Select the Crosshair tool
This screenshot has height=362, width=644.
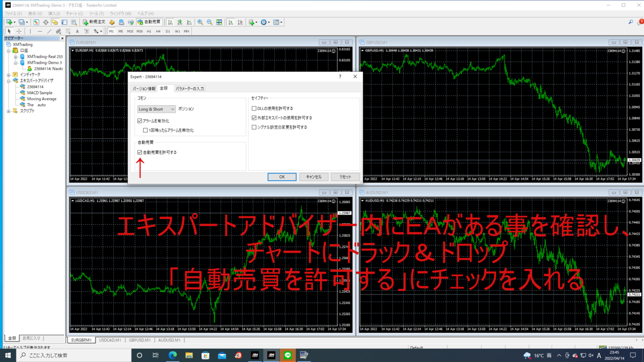tap(19, 31)
